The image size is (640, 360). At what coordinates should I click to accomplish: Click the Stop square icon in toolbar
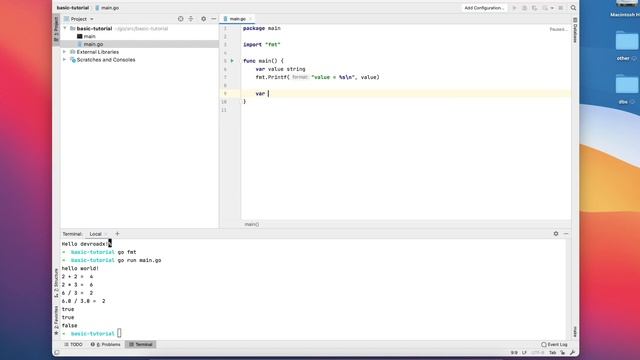pyautogui.click(x=561, y=8)
